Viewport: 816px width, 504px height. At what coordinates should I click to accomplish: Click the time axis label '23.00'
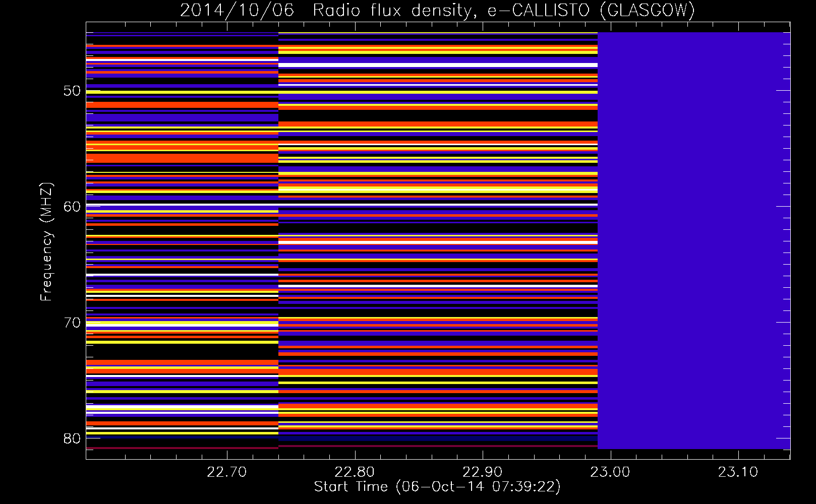coord(610,472)
